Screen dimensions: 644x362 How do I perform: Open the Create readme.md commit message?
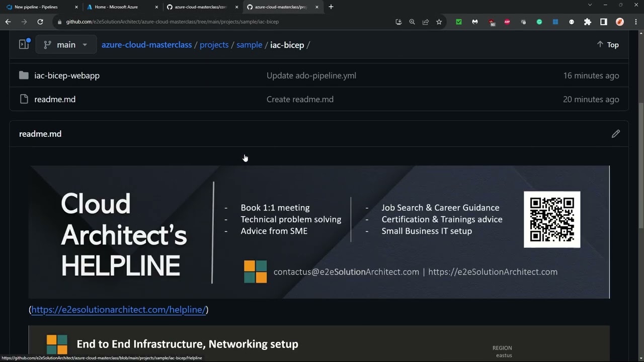point(300,99)
